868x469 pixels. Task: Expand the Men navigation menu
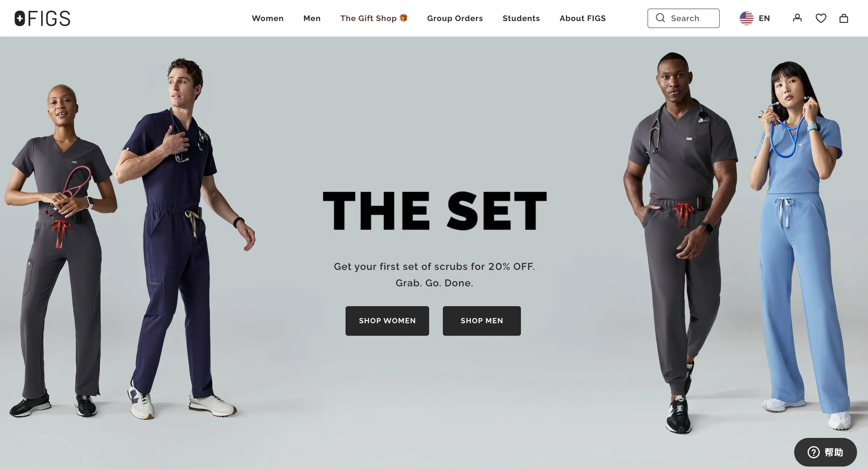point(312,18)
